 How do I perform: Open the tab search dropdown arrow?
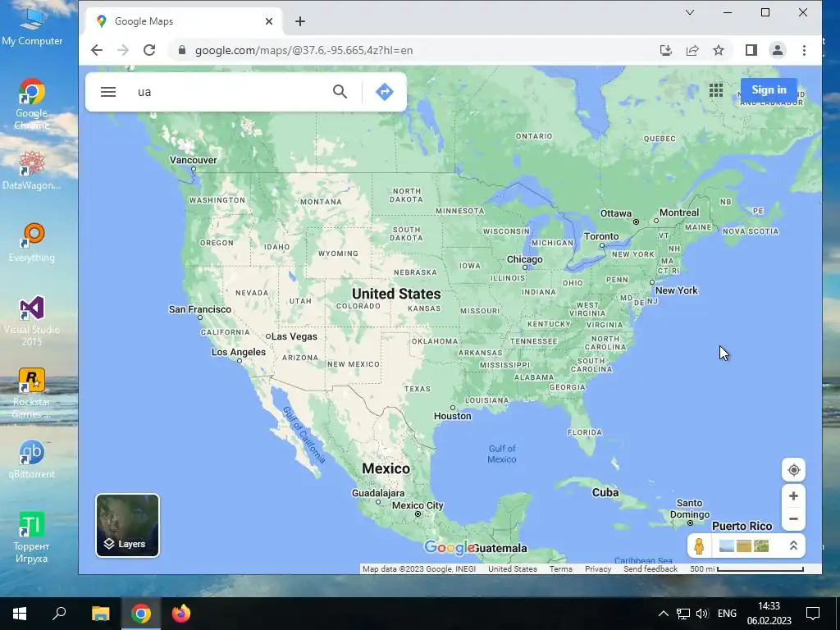[689, 12]
